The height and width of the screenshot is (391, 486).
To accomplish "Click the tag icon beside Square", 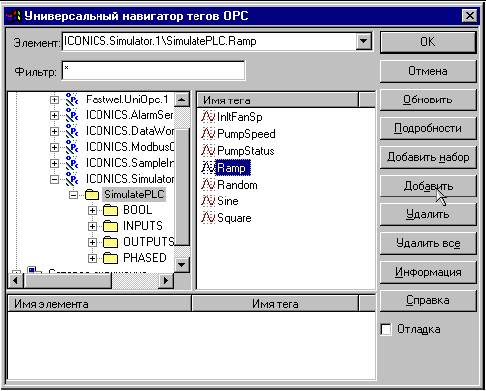I will 208,218.
